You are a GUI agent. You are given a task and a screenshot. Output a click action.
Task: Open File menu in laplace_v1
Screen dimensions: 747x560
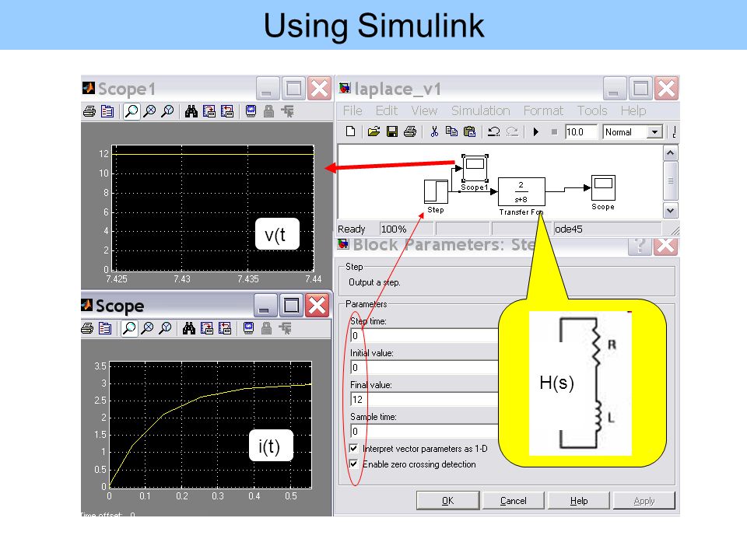352,110
